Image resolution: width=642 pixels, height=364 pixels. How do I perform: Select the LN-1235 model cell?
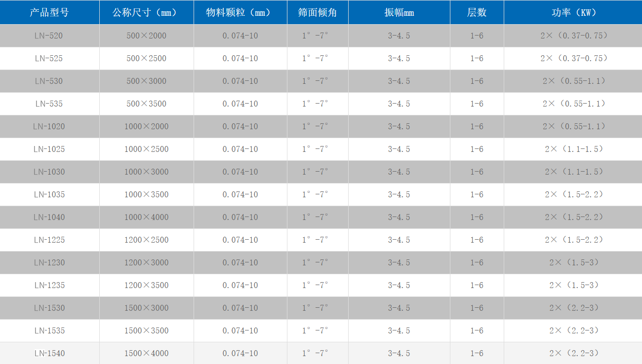(x=49, y=285)
